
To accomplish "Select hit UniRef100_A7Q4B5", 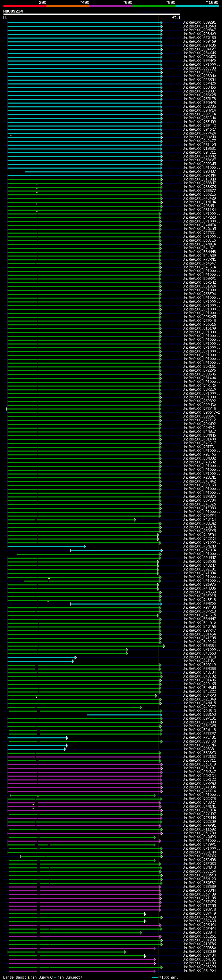I will (199, 38).
